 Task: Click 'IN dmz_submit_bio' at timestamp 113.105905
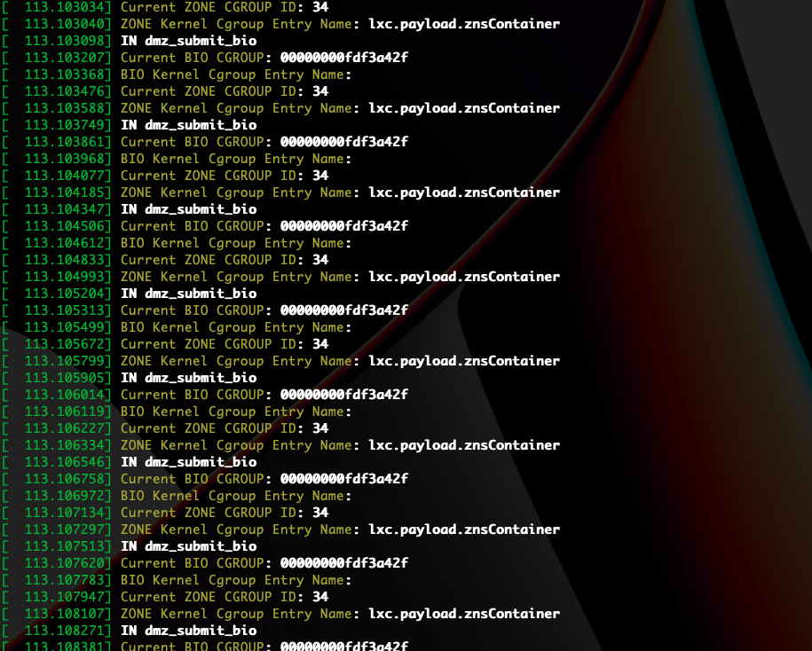(x=188, y=378)
